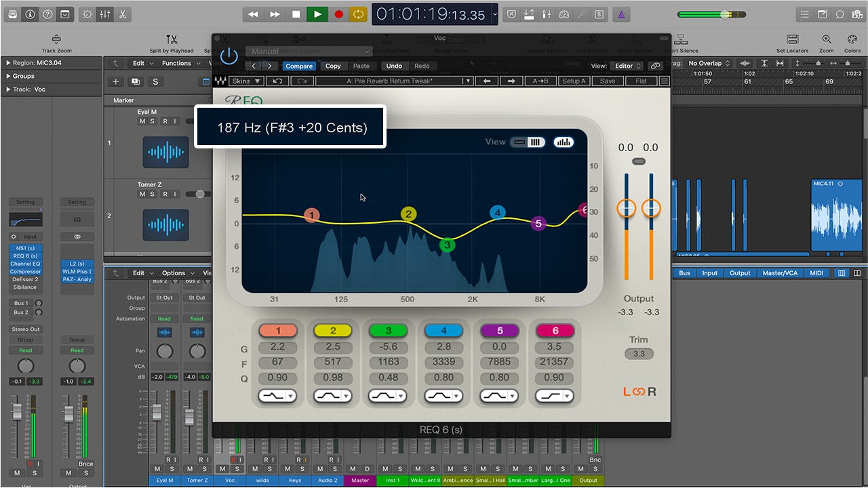Click the Compare button in the plugin header
This screenshot has width=868, height=488.
[x=299, y=66]
